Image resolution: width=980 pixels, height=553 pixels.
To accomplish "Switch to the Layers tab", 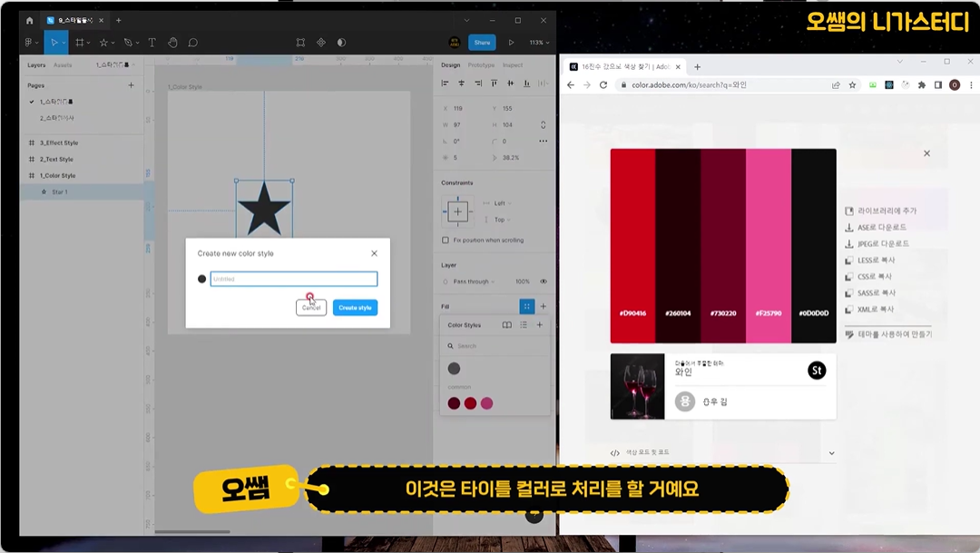I will point(36,65).
